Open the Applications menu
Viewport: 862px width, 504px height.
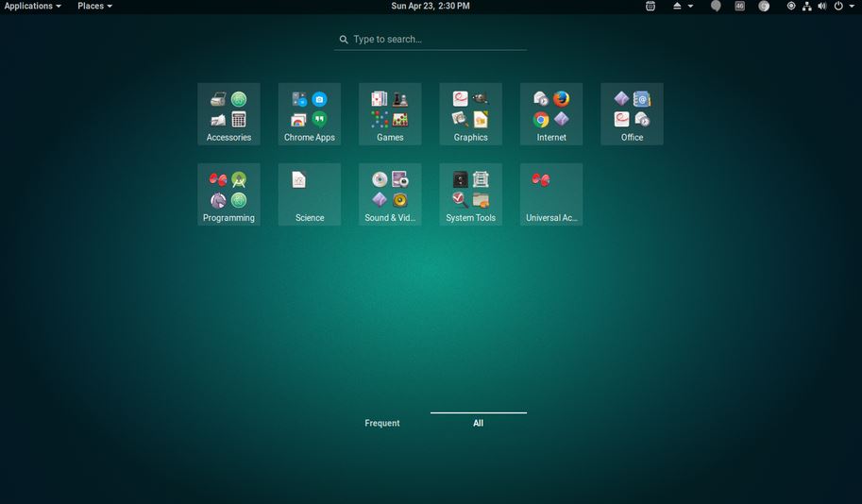[x=32, y=6]
